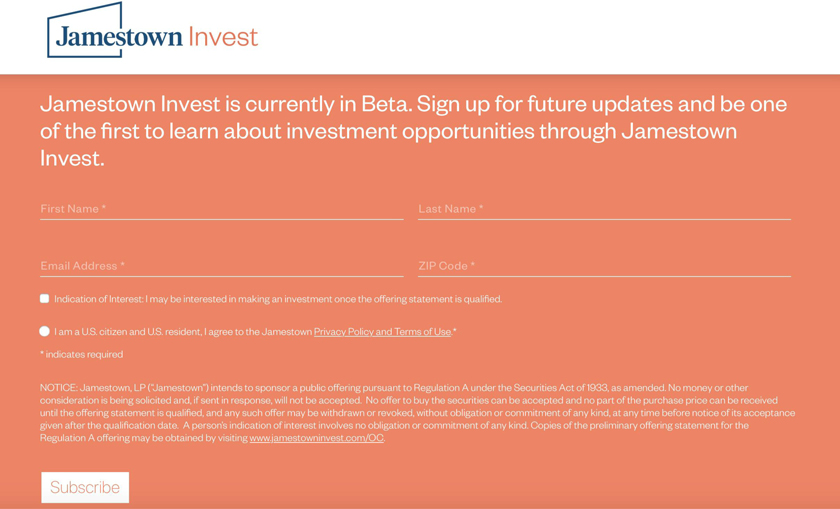Click the '* indicates required' note

[82, 354]
